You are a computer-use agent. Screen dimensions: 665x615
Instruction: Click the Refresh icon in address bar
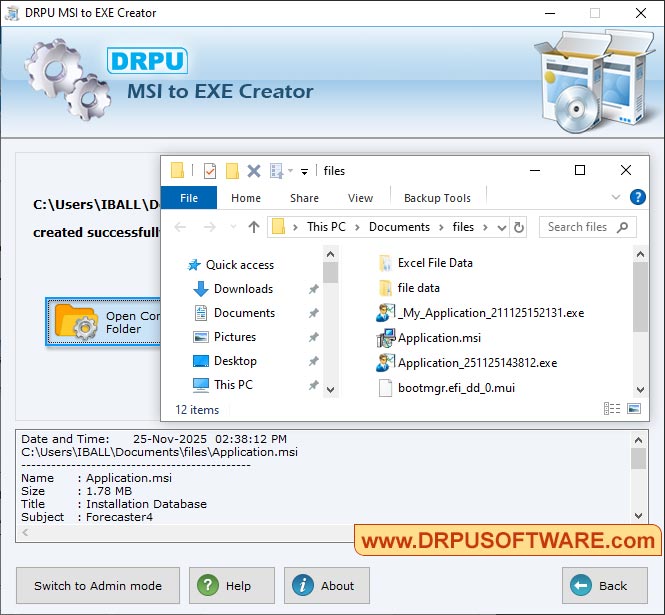[519, 227]
